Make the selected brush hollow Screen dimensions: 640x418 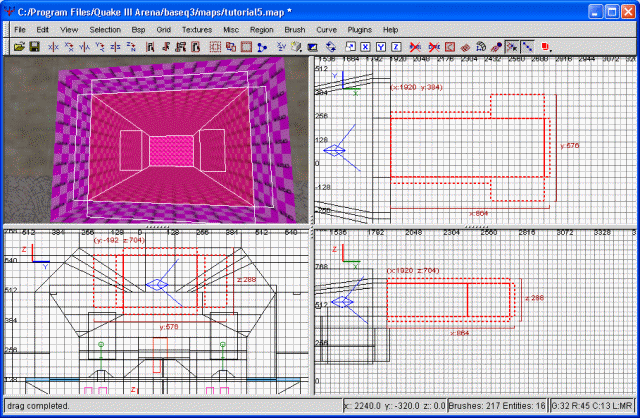[246, 47]
